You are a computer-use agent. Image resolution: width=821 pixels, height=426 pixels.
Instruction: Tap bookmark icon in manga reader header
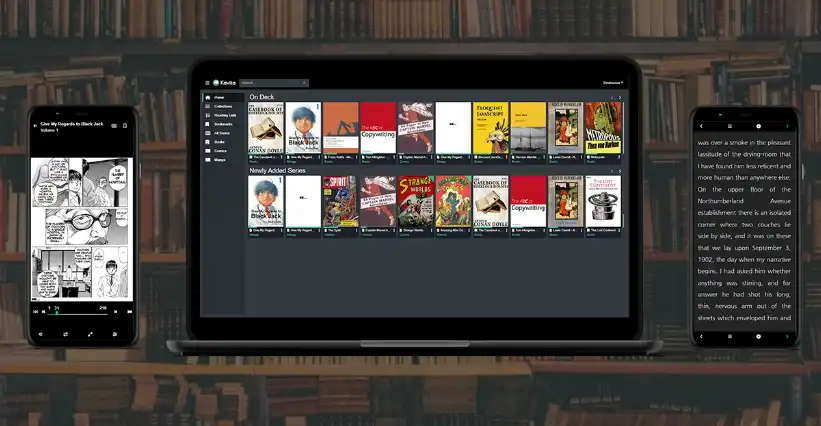[125, 126]
